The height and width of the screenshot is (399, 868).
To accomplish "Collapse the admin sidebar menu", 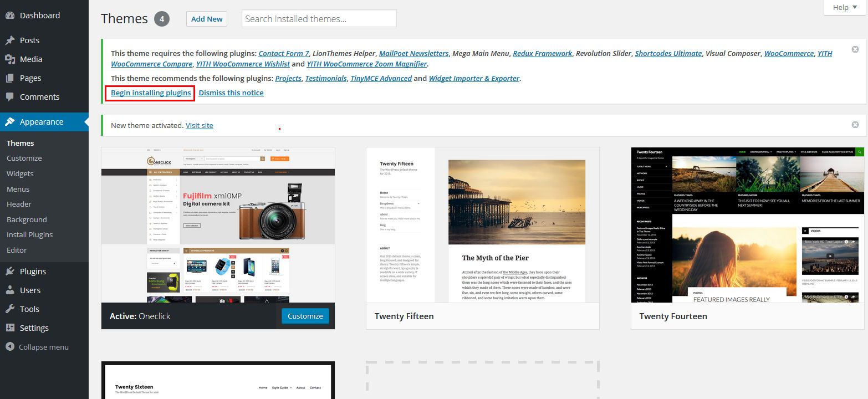I will pyautogui.click(x=37, y=347).
